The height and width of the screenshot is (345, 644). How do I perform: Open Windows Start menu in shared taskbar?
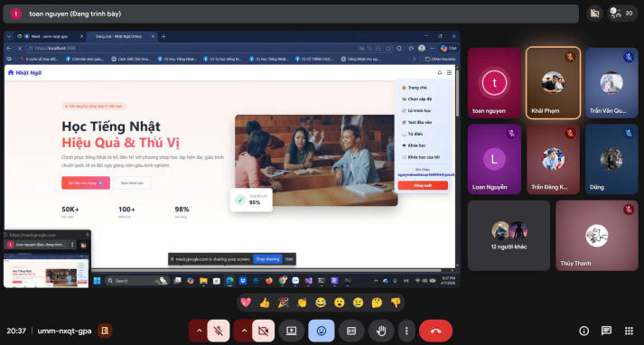click(x=97, y=281)
